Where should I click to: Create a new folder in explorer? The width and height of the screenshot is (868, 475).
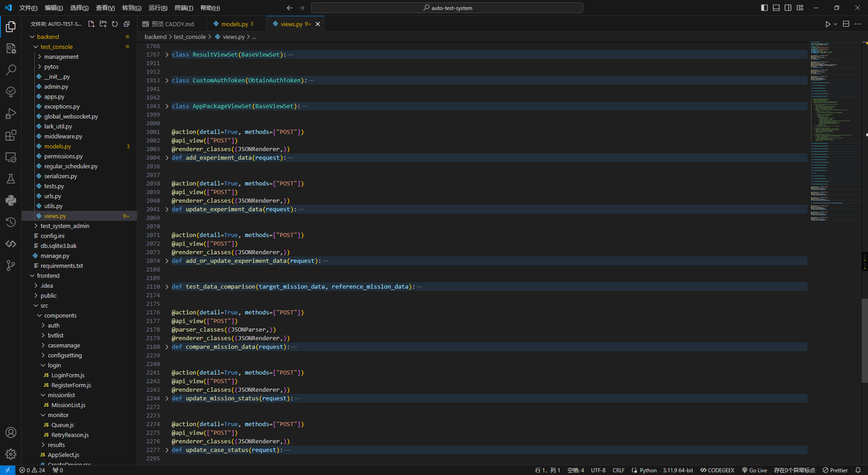click(x=103, y=24)
